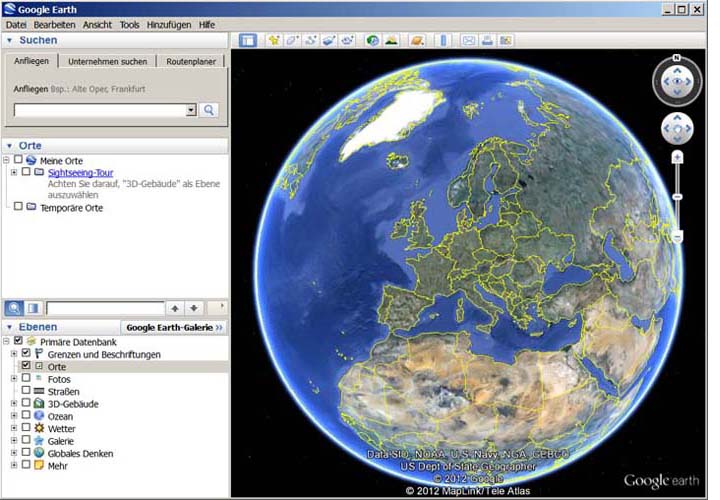
Task: Click the zoom slider handle
Action: pos(677,197)
